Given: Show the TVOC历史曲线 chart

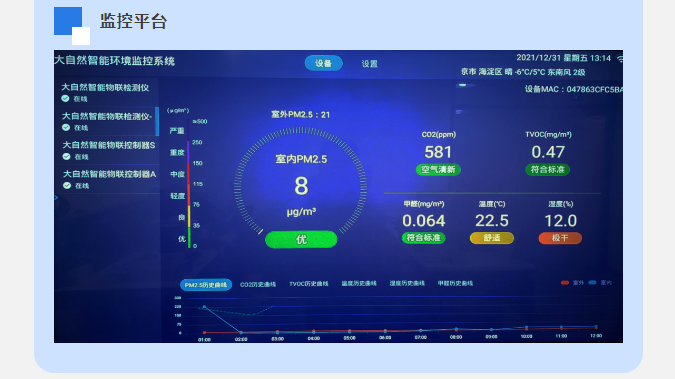Looking at the screenshot, I should click(309, 284).
